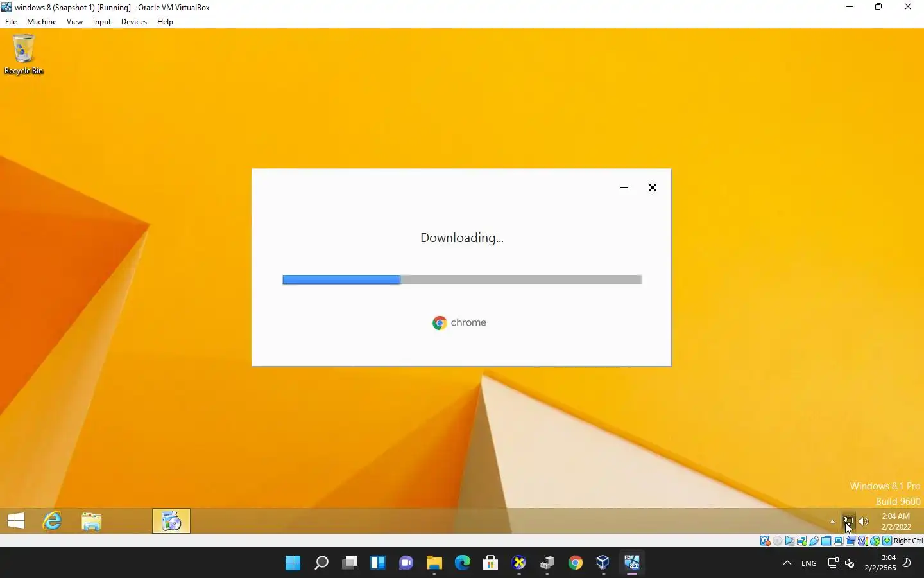924x578 pixels.
Task: Open Windows 11 taskbar Search
Action: pos(321,563)
